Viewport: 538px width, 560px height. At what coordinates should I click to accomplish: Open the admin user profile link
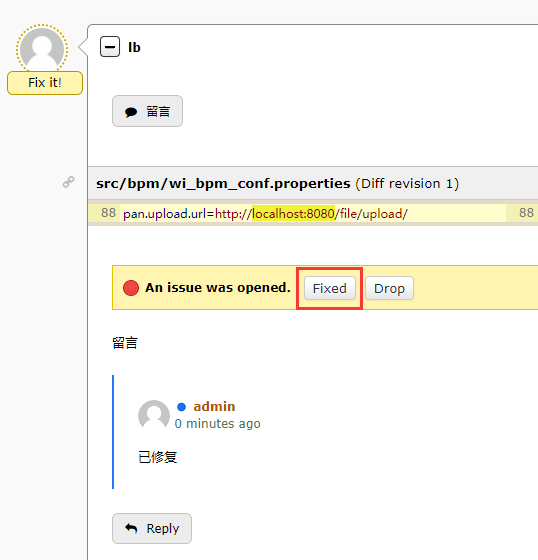coord(214,406)
